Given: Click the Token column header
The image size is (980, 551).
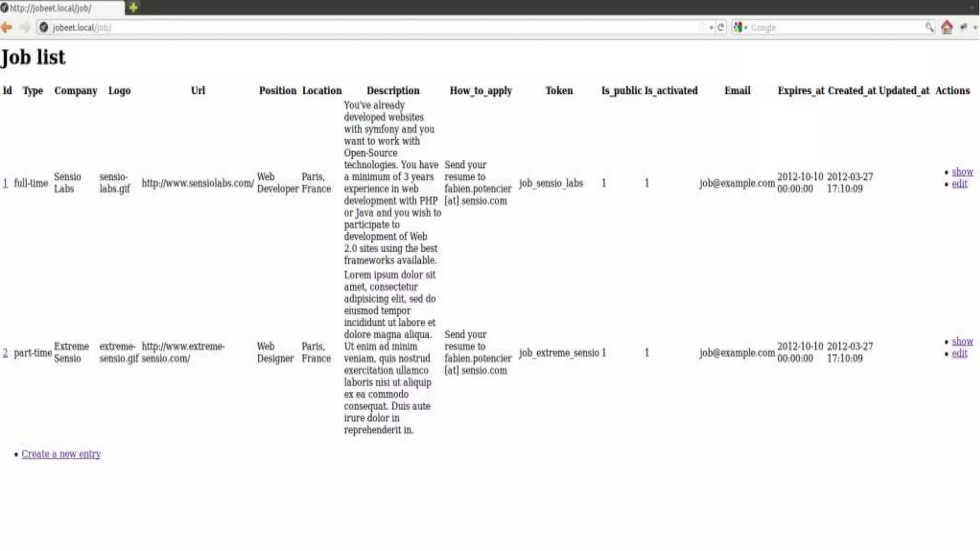Looking at the screenshot, I should (559, 90).
